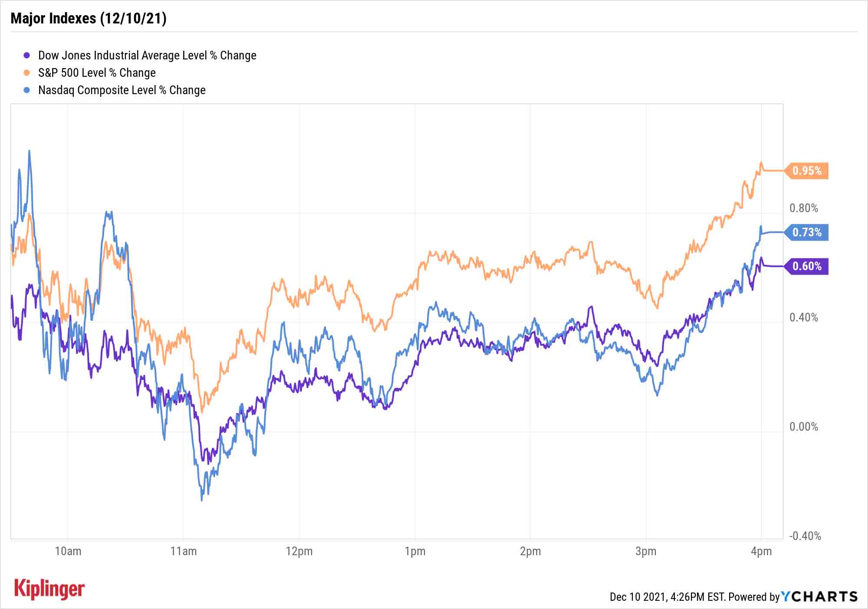Image resolution: width=868 pixels, height=609 pixels.
Task: Click the orange 0.95% end value tag
Action: [807, 170]
